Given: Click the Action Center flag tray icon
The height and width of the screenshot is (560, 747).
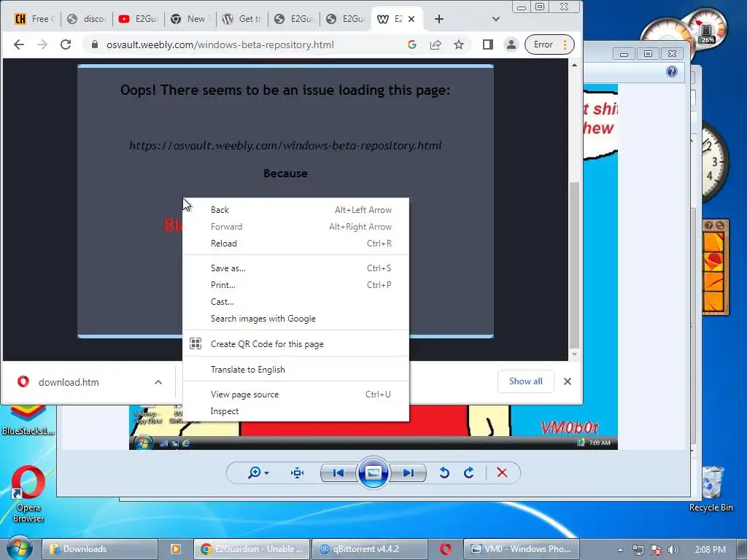Looking at the screenshot, I should pos(656,550).
